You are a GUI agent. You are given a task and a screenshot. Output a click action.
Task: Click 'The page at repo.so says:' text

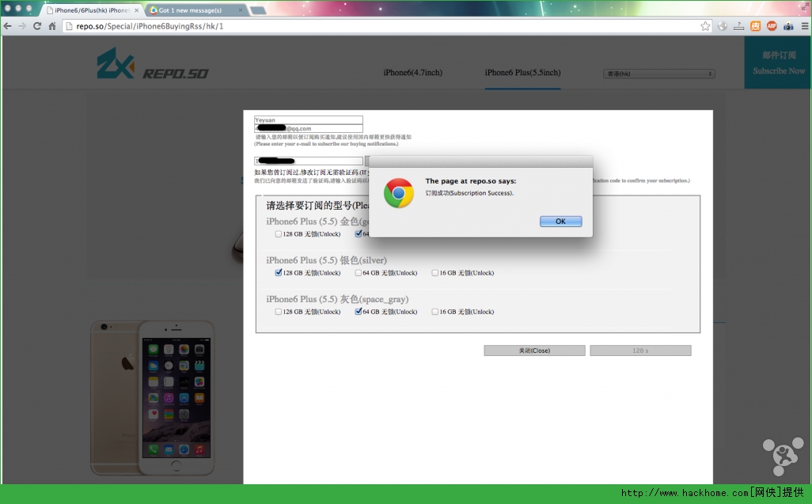pyautogui.click(x=471, y=181)
